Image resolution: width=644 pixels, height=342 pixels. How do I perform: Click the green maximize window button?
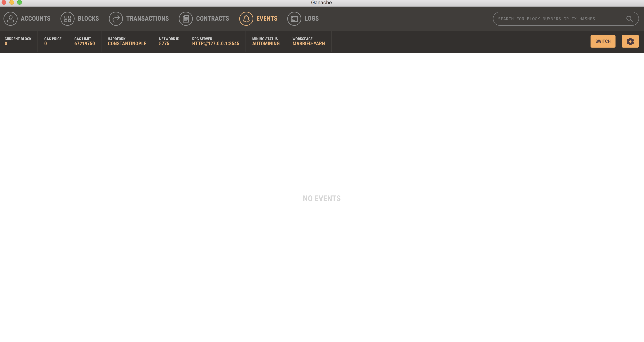tap(20, 3)
